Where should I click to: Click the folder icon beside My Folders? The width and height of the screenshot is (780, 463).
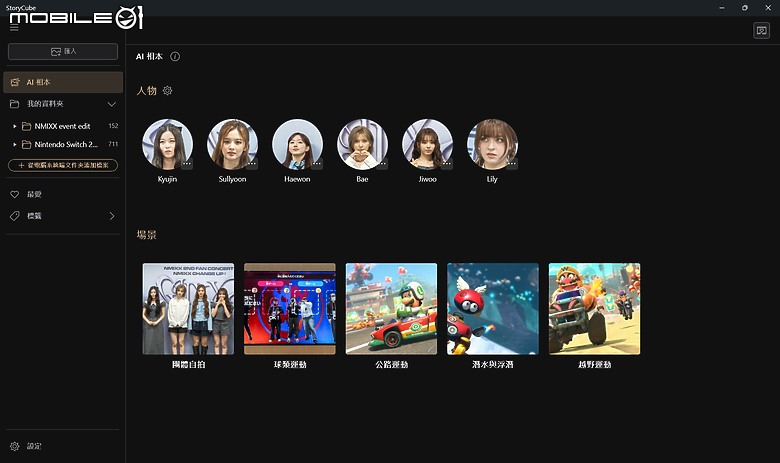pyautogui.click(x=14, y=104)
